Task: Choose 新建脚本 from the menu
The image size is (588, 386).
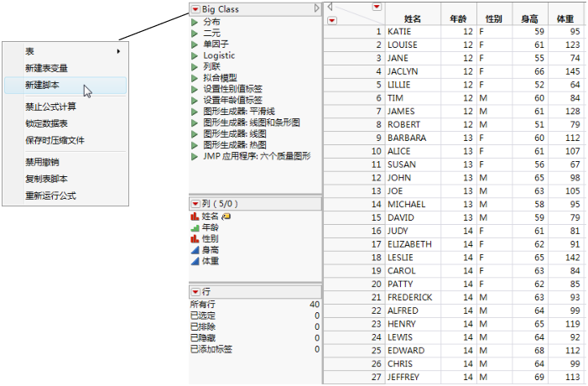Action: pos(65,85)
